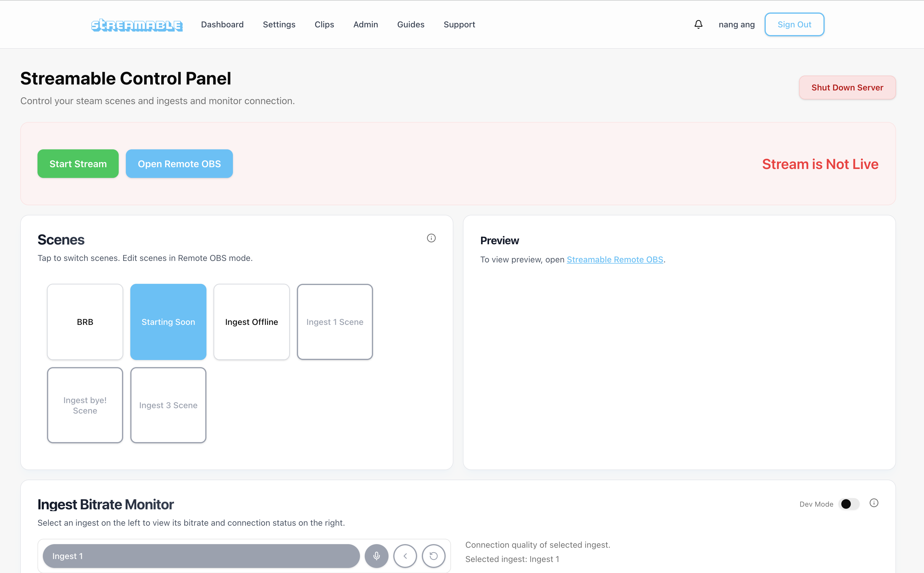The width and height of the screenshot is (924, 573).
Task: Select the Ingest 1 bar
Action: pyautogui.click(x=201, y=556)
